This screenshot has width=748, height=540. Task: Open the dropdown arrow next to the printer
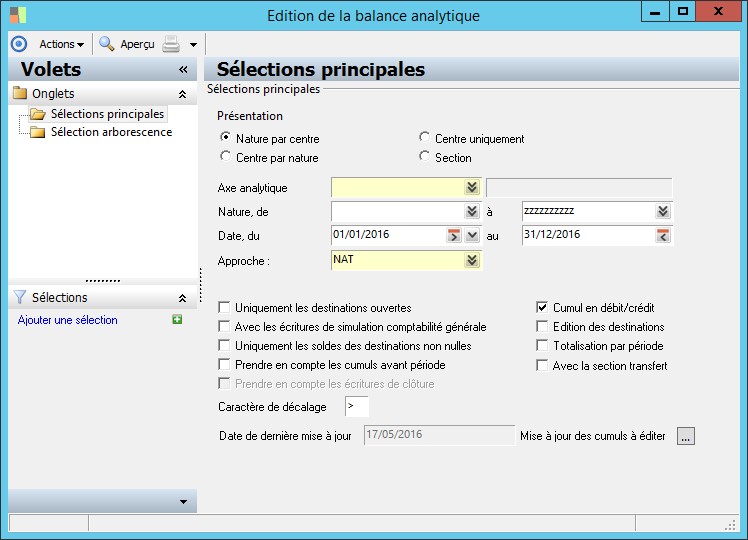click(193, 45)
